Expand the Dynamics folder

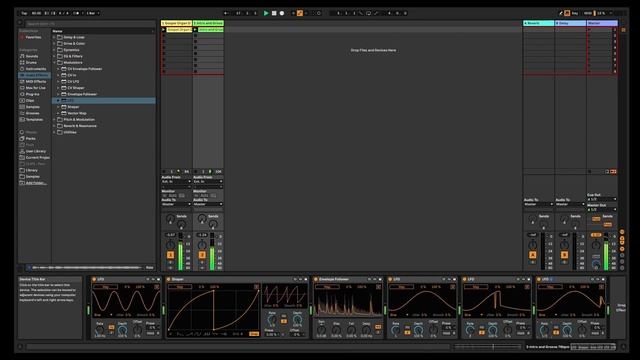54,50
